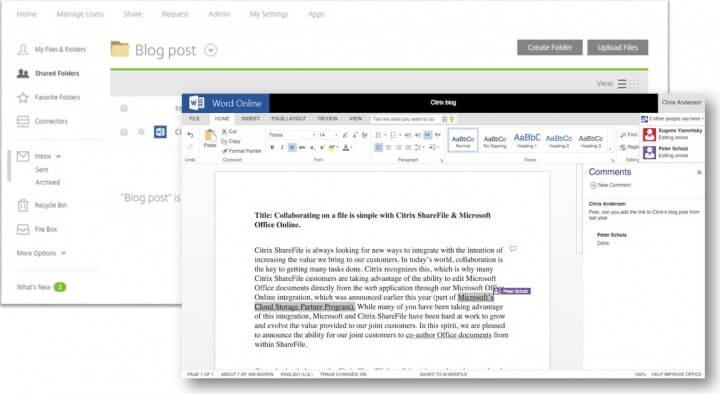The width and height of the screenshot is (720, 394).
Task: Click the bullets list icon
Action: pyautogui.click(x=378, y=135)
